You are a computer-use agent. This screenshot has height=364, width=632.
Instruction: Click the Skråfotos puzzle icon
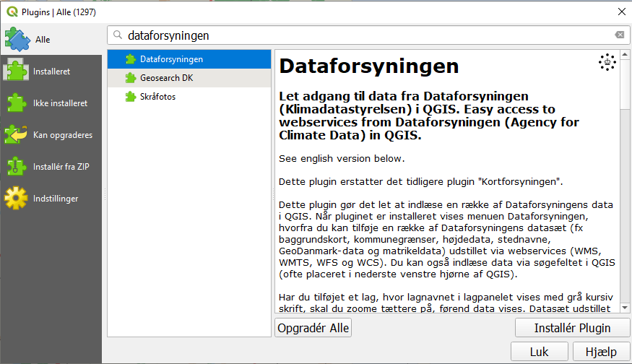[x=131, y=97]
